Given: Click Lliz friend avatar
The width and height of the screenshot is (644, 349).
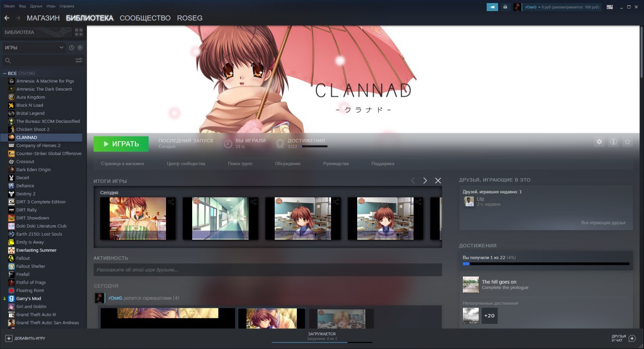Looking at the screenshot, I should tap(469, 201).
